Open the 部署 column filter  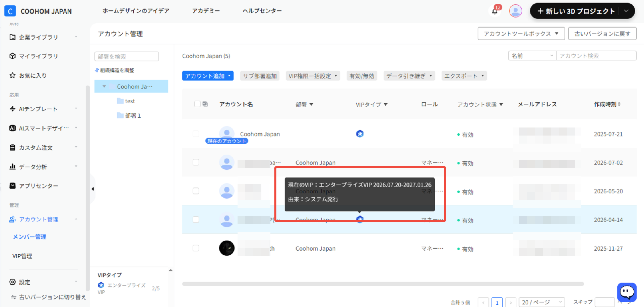pos(311,104)
